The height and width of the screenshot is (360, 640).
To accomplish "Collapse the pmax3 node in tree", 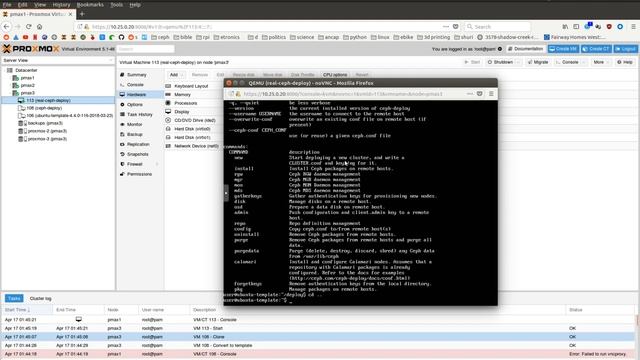I will pyautogui.click(x=10, y=93).
